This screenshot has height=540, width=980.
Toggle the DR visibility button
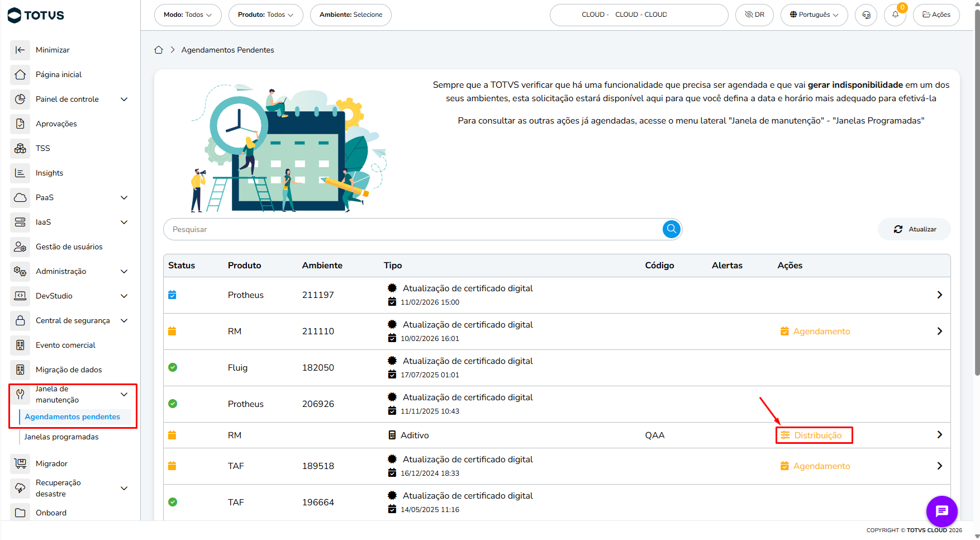754,15
